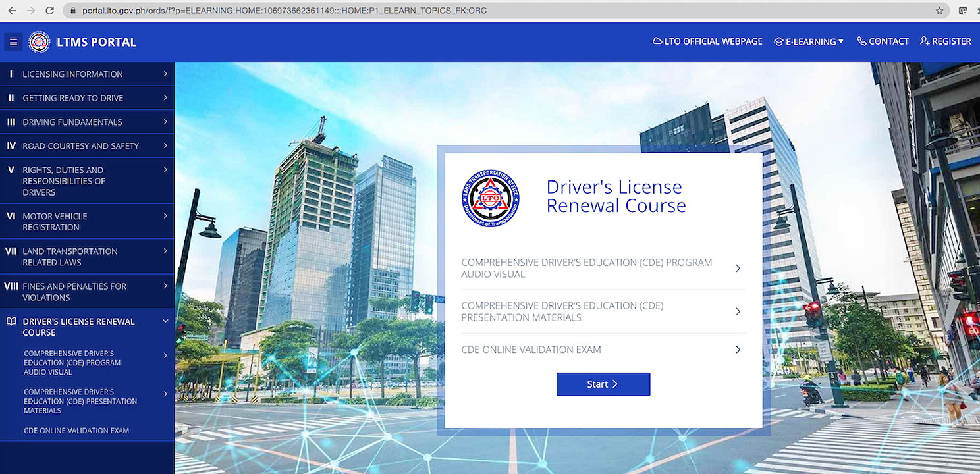Expand Licensing Information sidebar section
The height and width of the screenshot is (474, 980).
pos(87,74)
